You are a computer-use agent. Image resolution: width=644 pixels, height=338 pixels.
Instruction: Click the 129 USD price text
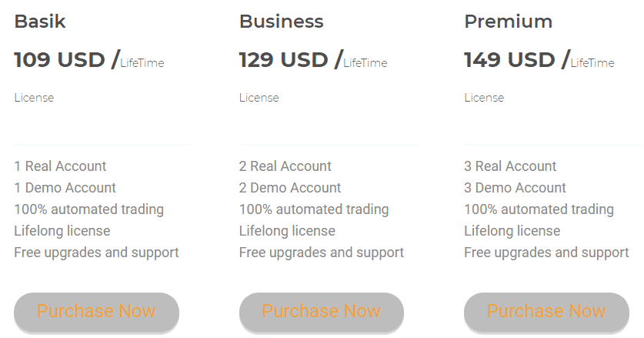(x=284, y=59)
